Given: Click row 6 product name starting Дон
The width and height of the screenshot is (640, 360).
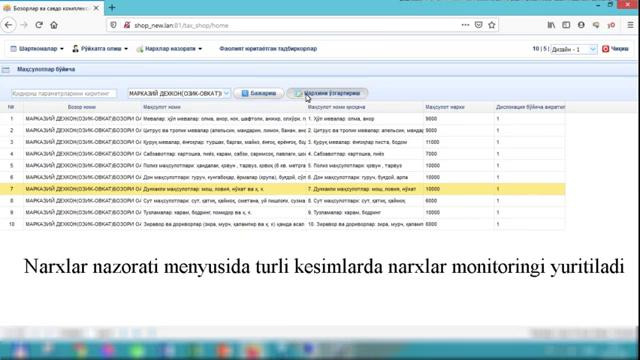Looking at the screenshot, I should (x=224, y=177).
